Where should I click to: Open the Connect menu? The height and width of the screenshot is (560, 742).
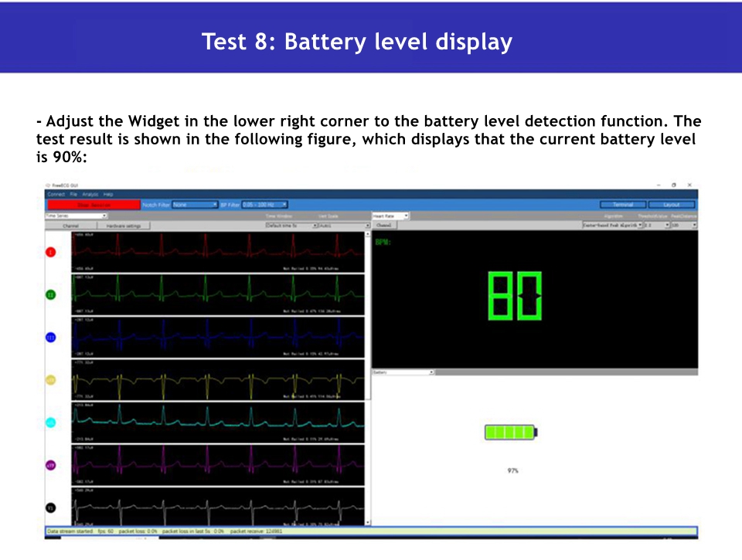coord(56,195)
